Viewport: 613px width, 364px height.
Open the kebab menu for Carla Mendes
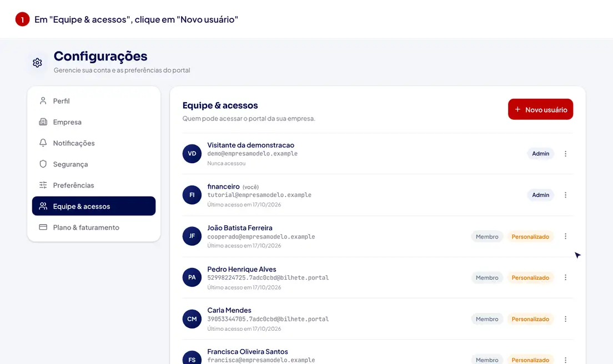tap(565, 319)
